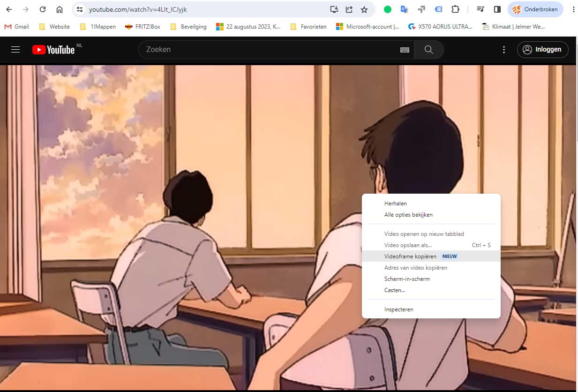This screenshot has width=578, height=392.
Task: Open the Favorieten bookmarks folder
Action: point(308,27)
